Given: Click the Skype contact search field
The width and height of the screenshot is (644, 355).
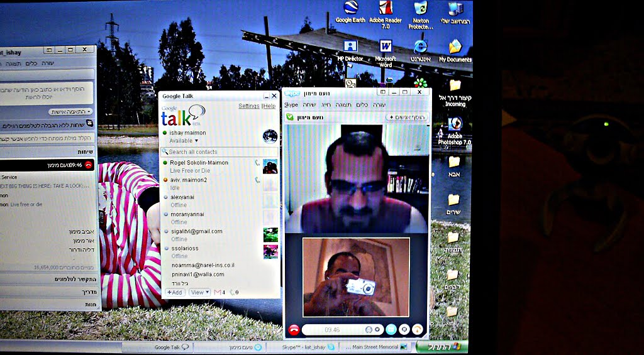Looking at the screenshot, I should [x=47, y=138].
